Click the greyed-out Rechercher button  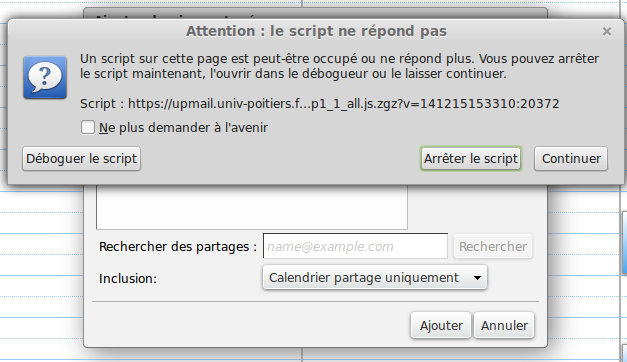[x=493, y=246]
